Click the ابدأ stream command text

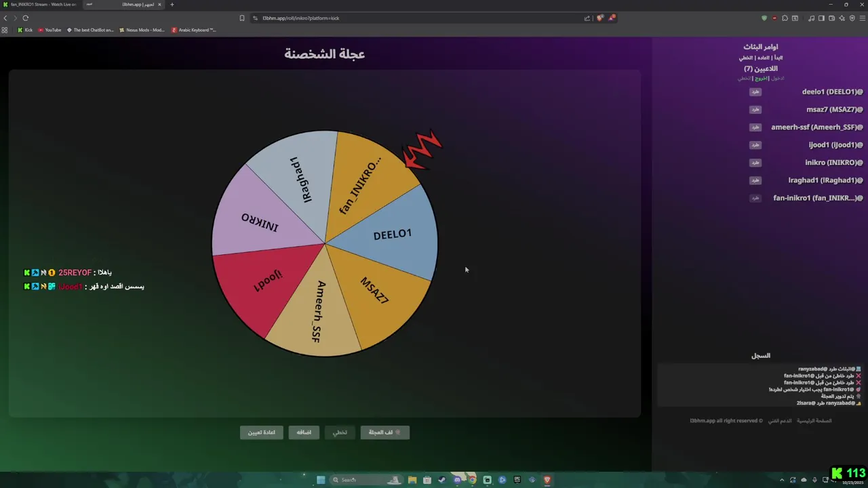click(x=779, y=58)
